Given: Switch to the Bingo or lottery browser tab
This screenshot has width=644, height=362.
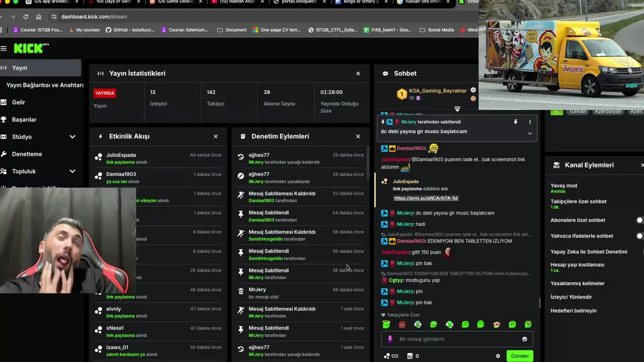Looking at the screenshot, I should click(x=361, y=2).
